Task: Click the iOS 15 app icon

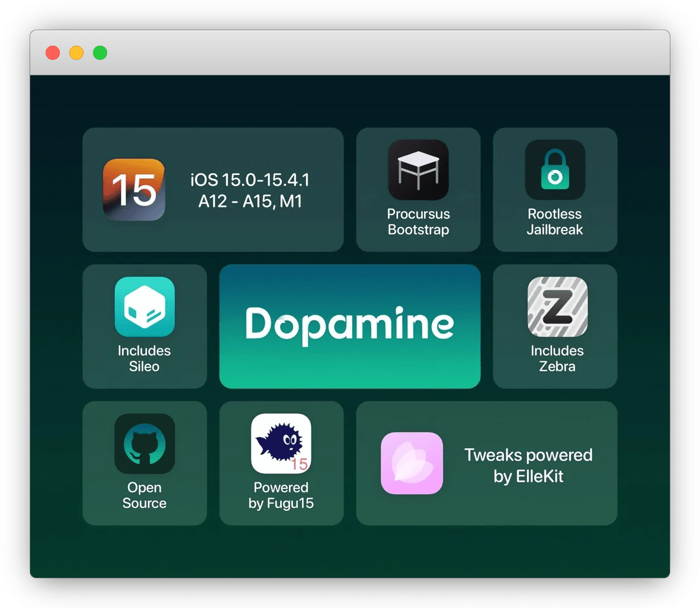Action: pyautogui.click(x=134, y=190)
